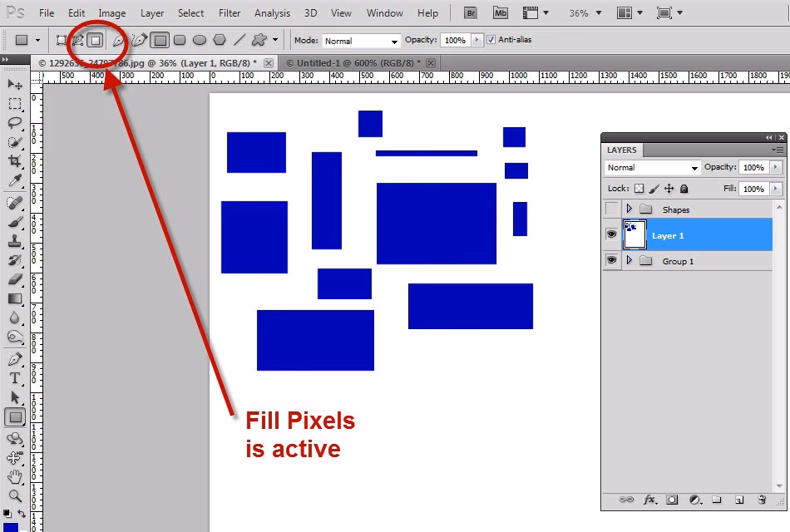Select the Move tool
This screenshot has width=790, height=532.
click(x=15, y=83)
